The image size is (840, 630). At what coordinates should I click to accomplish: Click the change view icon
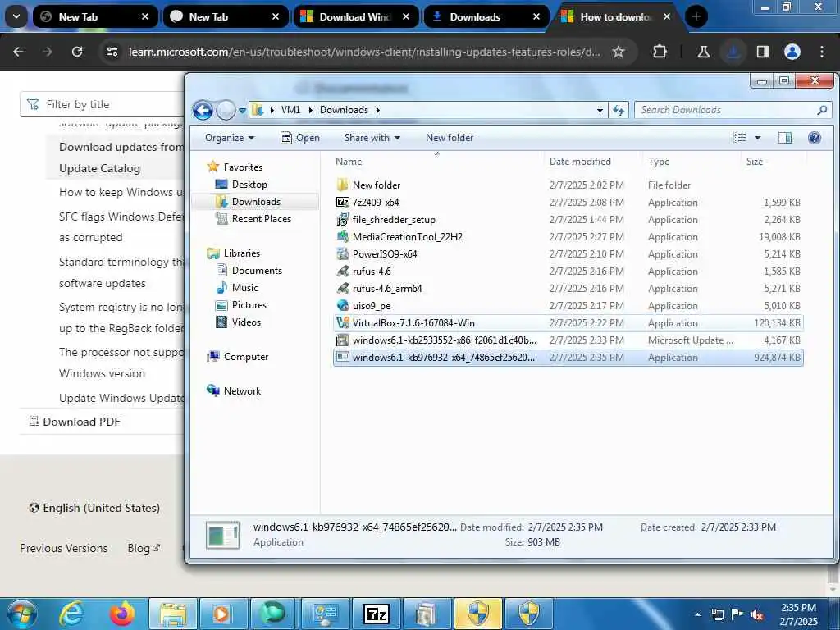click(740, 138)
